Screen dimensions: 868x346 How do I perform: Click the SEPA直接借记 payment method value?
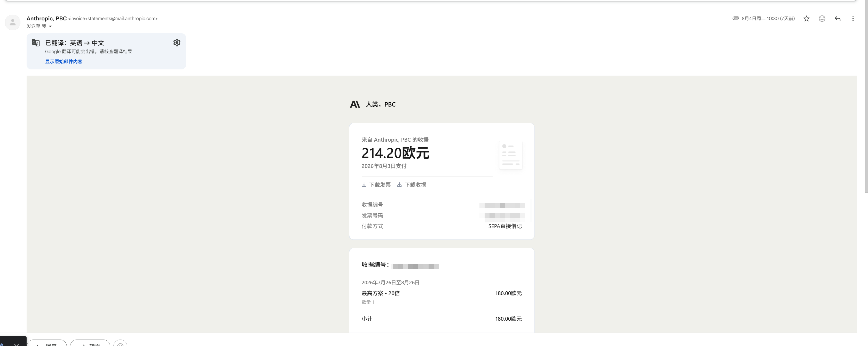click(505, 226)
